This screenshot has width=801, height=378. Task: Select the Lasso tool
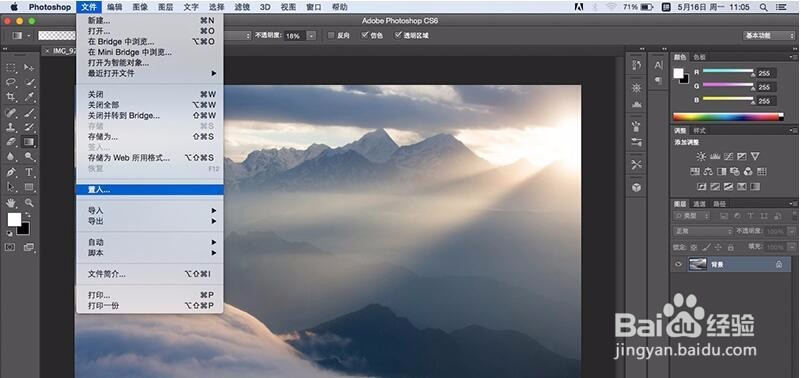(11, 82)
